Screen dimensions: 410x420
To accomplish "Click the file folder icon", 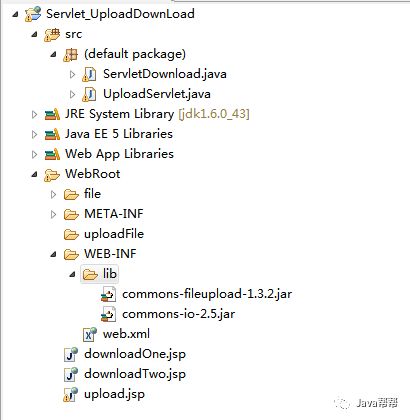I will (x=71, y=195).
